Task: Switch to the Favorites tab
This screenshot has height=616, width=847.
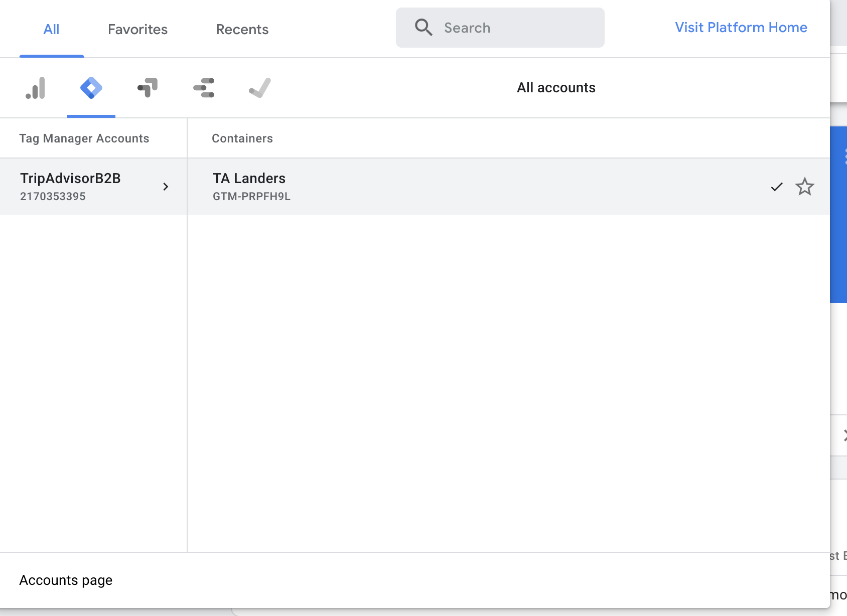Action: pyautogui.click(x=137, y=30)
